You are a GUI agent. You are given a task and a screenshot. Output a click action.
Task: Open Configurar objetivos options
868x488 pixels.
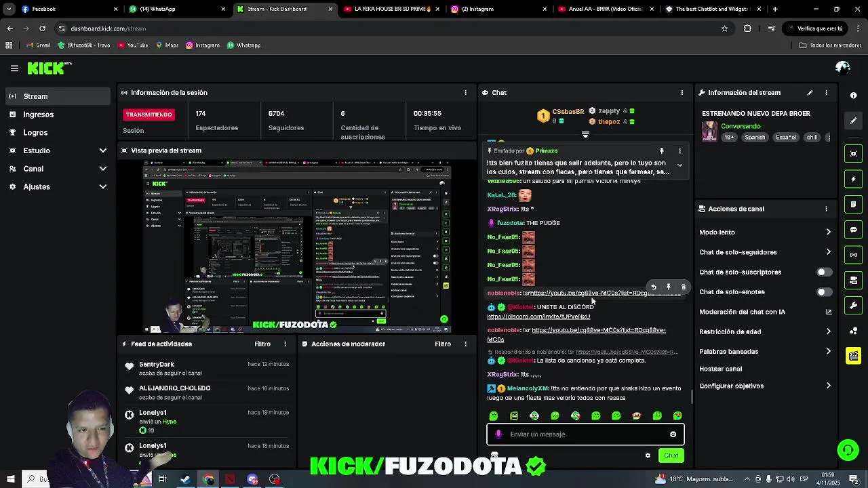tap(765, 386)
